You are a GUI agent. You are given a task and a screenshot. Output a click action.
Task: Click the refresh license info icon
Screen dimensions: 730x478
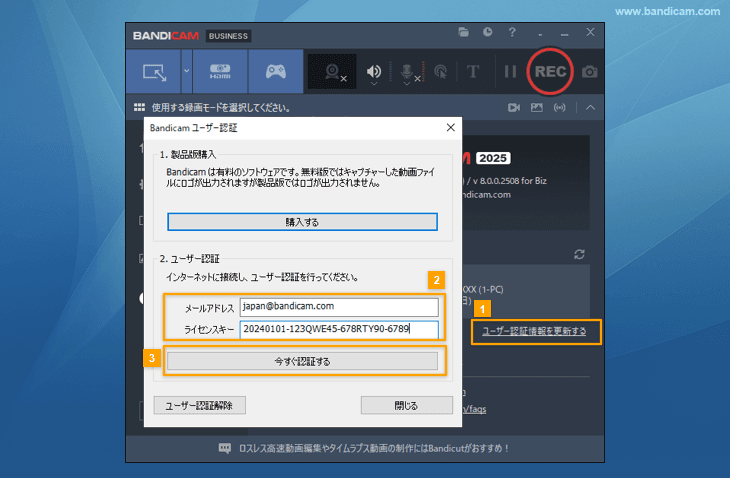tap(579, 254)
